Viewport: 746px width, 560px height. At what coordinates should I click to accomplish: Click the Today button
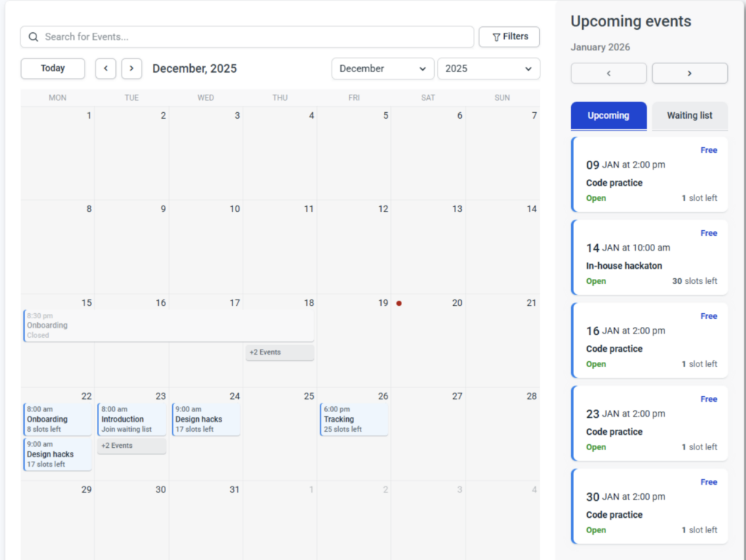pyautogui.click(x=52, y=68)
